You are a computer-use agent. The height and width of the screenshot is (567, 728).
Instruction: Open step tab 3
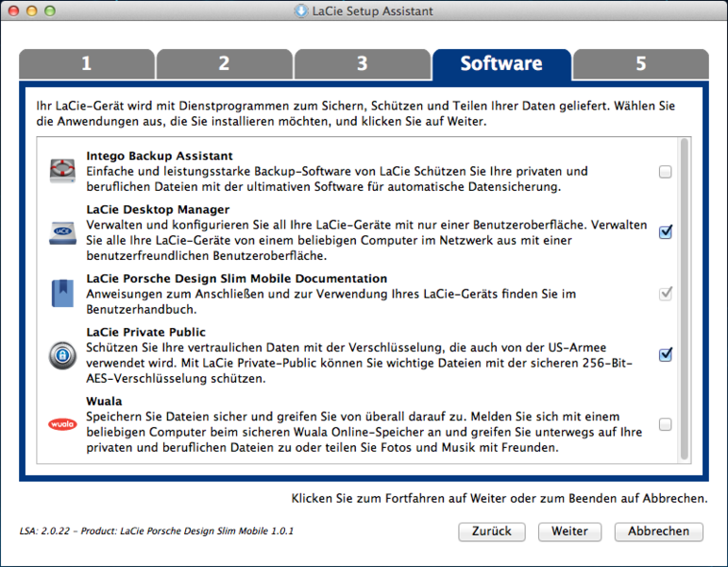click(x=363, y=64)
